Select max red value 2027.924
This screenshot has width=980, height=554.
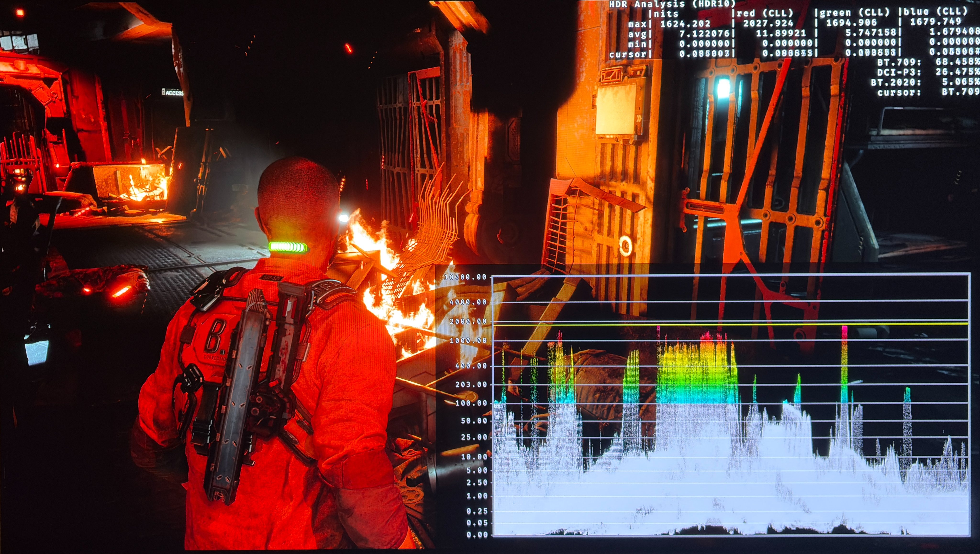coord(768,23)
